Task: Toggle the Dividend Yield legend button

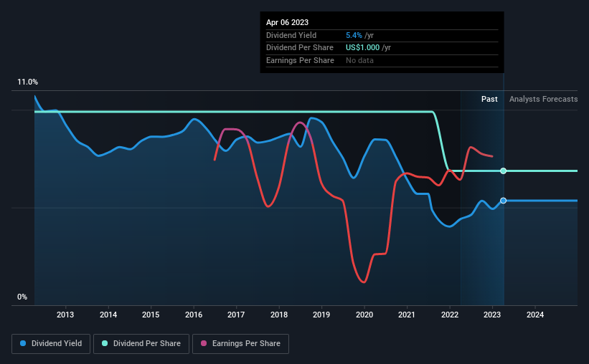Action: pos(51,344)
